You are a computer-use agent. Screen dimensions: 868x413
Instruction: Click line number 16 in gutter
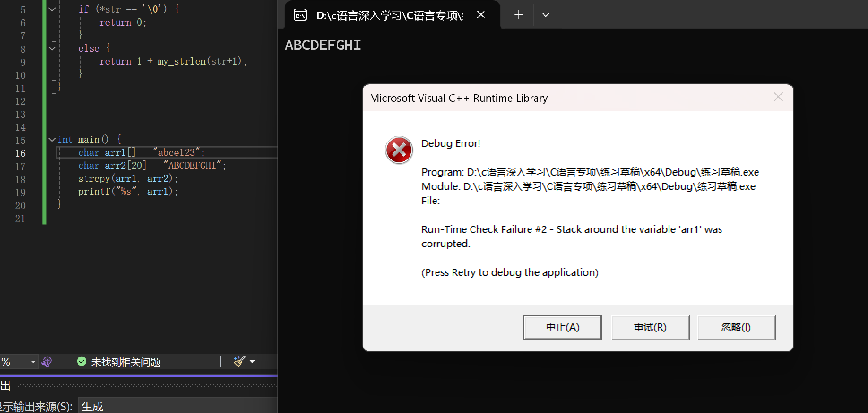pos(20,153)
